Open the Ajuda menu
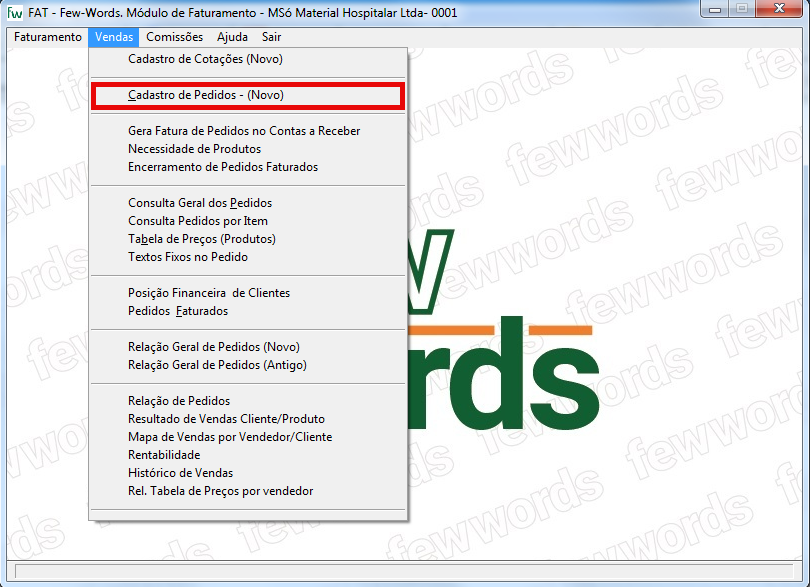The image size is (810, 587). 232,37
